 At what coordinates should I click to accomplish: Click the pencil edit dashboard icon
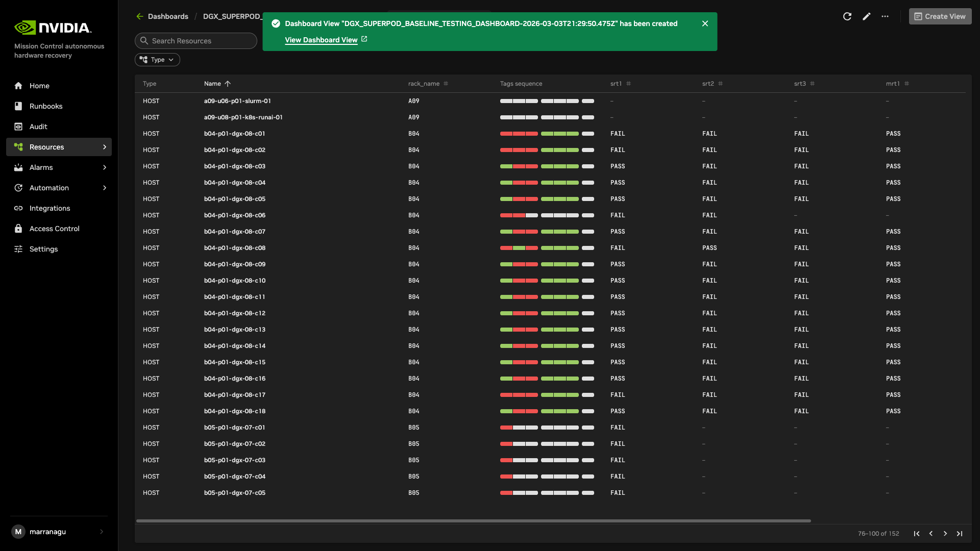(x=866, y=16)
